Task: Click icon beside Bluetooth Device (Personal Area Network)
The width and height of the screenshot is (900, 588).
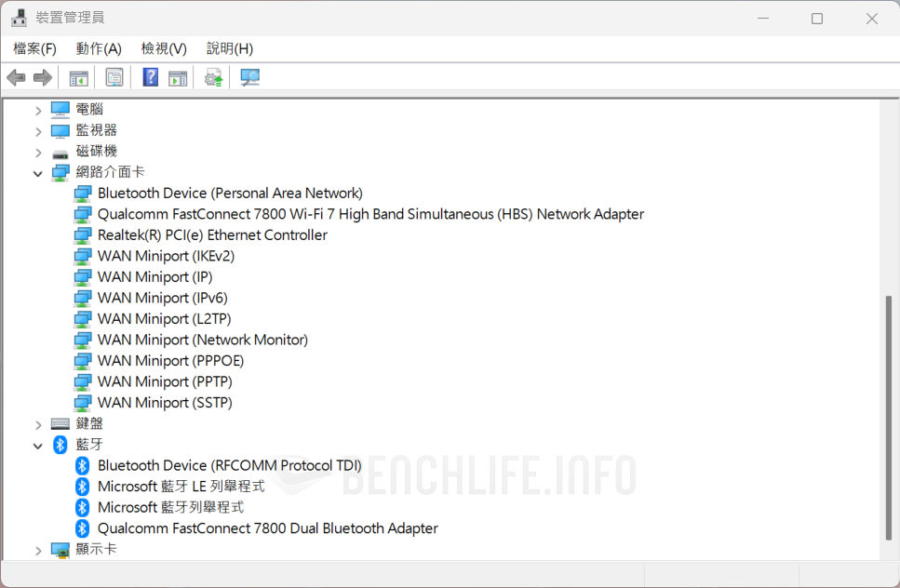Action: tap(83, 194)
